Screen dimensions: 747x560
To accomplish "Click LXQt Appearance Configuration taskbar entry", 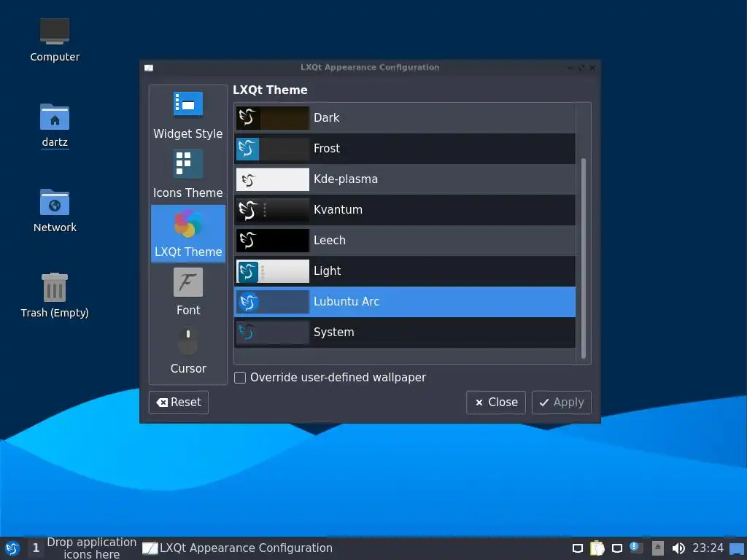I will click(x=238, y=548).
